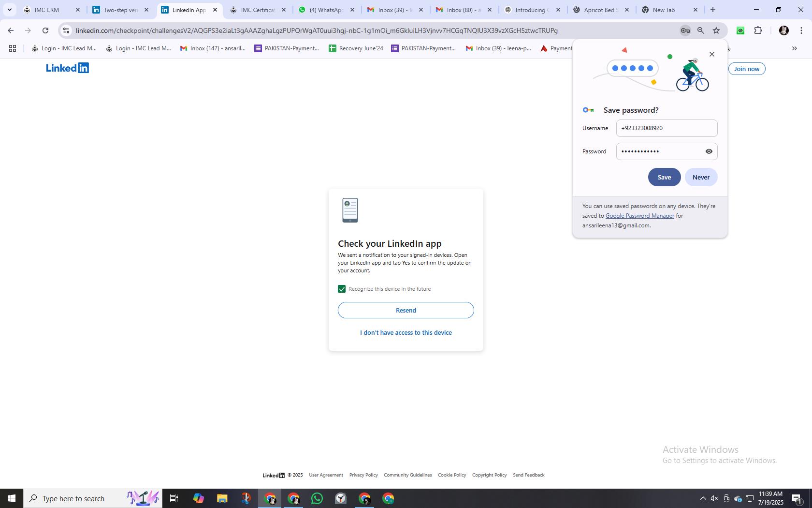Click the browser address bar URL
The width and height of the screenshot is (812, 508).
click(317, 30)
